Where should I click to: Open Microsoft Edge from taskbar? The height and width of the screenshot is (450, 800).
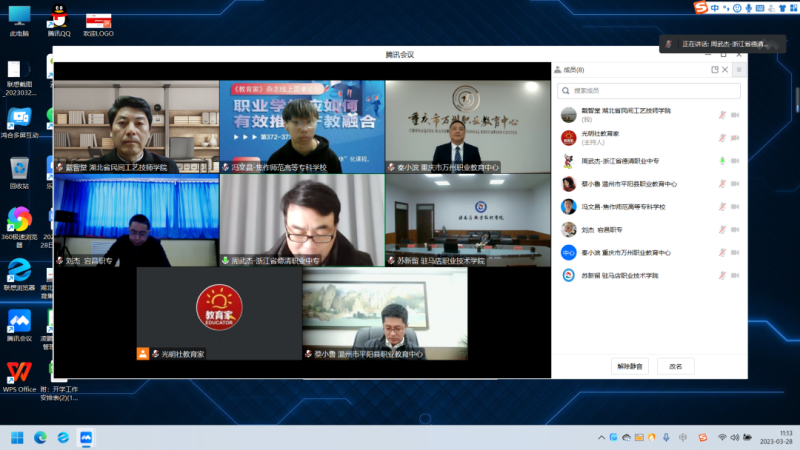(40, 438)
